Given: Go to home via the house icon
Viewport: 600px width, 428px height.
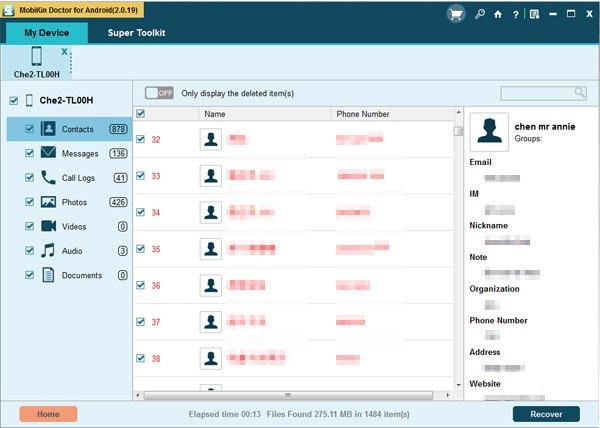Looking at the screenshot, I should 497,15.
